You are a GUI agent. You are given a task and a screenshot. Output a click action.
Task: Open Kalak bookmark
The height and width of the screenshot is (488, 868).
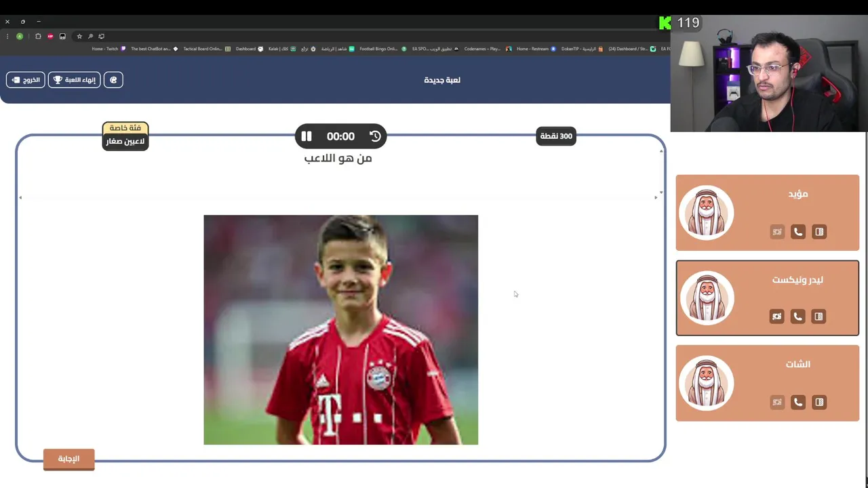[282, 49]
